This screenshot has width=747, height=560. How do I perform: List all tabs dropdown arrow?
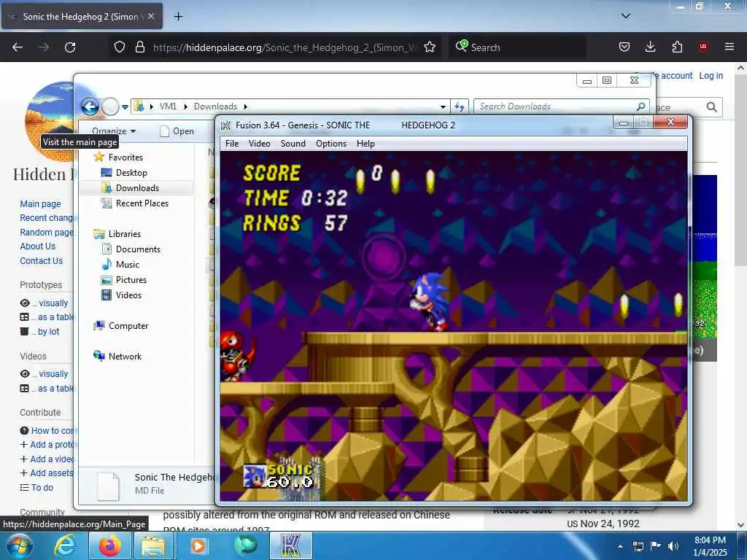click(x=626, y=16)
